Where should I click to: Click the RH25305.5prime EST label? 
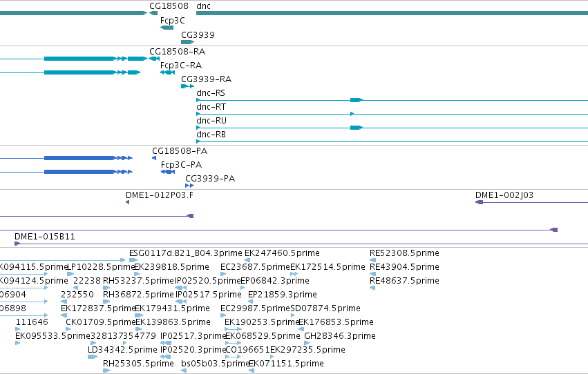coord(138,364)
